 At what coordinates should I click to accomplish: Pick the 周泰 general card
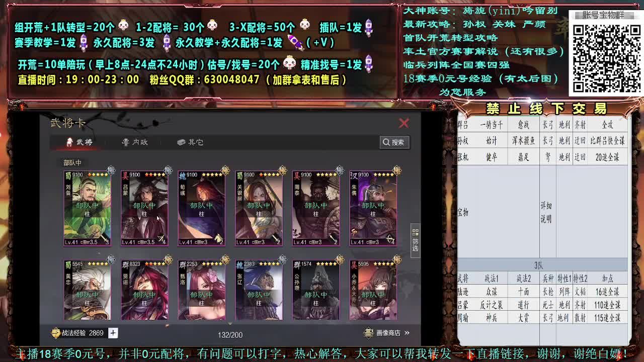click(316, 209)
